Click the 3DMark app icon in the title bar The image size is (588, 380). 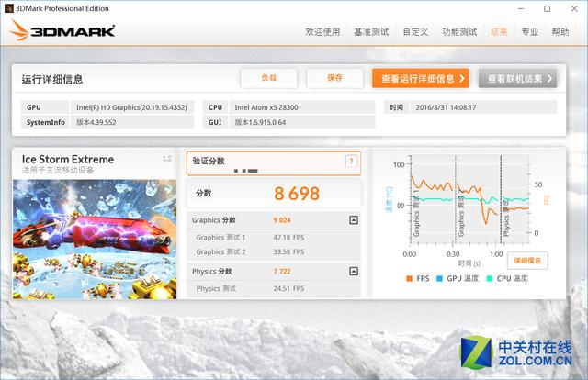pos(9,8)
